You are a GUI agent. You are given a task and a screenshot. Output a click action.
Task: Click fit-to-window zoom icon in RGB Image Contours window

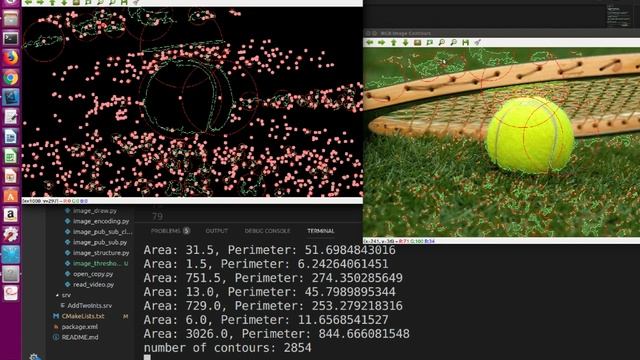429,42
